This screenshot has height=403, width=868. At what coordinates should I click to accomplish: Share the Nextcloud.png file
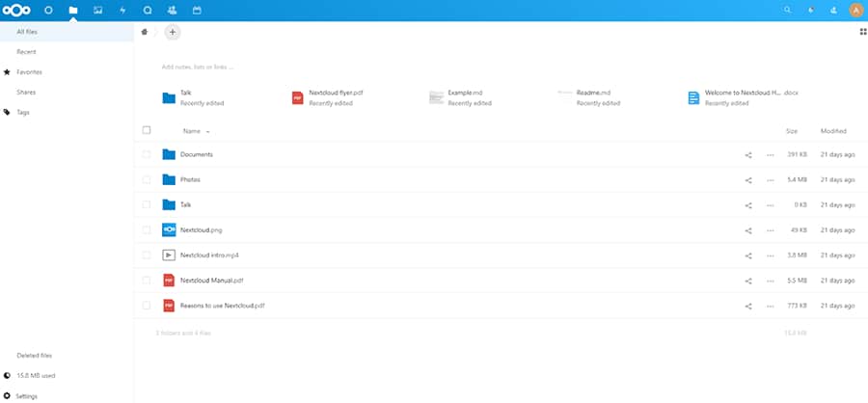(x=748, y=230)
